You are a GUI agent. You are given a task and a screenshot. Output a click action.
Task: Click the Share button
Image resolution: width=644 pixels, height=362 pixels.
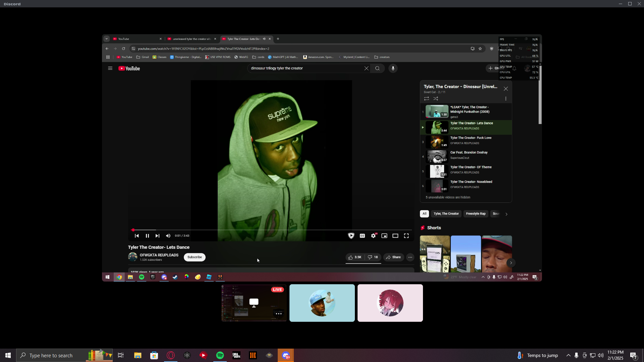coord(393,257)
